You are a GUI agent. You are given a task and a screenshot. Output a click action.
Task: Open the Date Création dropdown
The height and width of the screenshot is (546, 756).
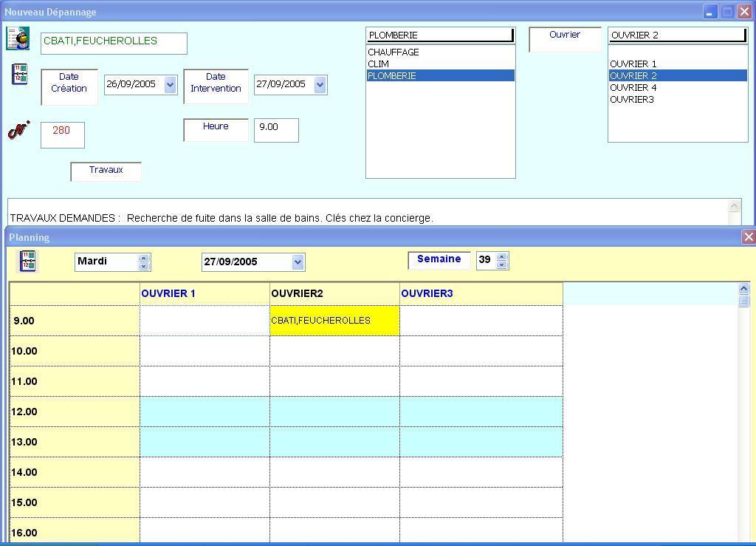coord(170,84)
